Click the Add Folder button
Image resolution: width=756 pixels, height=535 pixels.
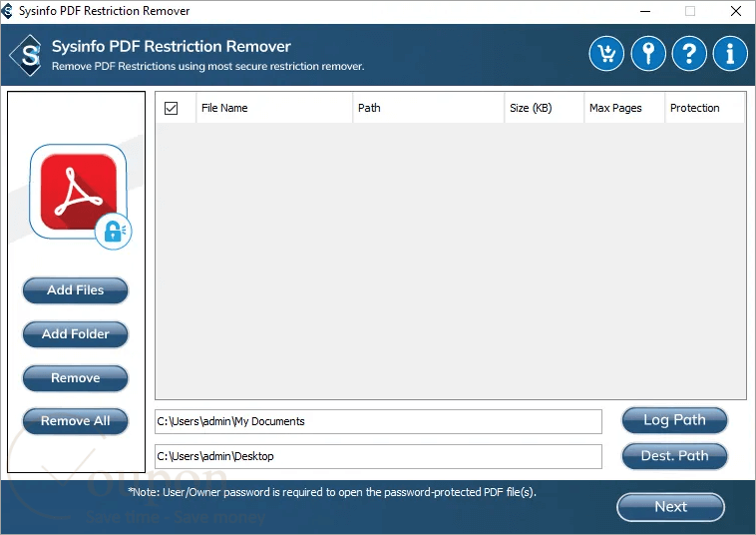pos(75,334)
